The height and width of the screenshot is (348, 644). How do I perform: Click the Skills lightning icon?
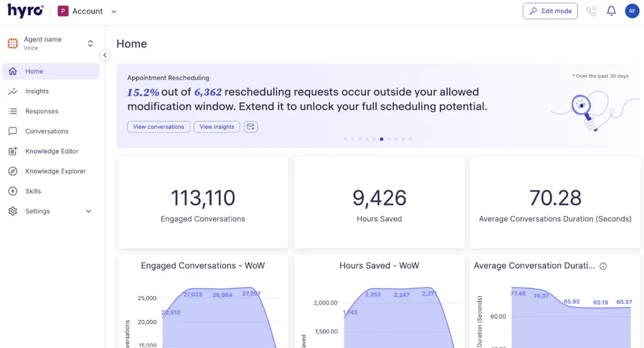click(x=13, y=191)
